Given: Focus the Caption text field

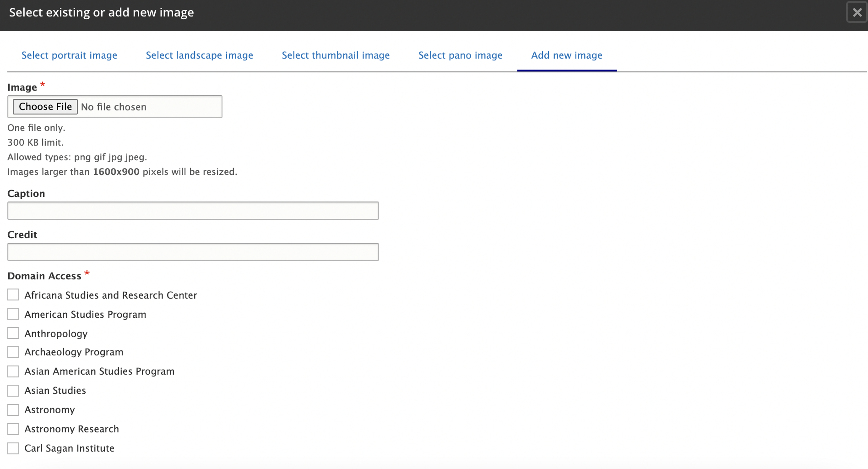Looking at the screenshot, I should tap(193, 211).
